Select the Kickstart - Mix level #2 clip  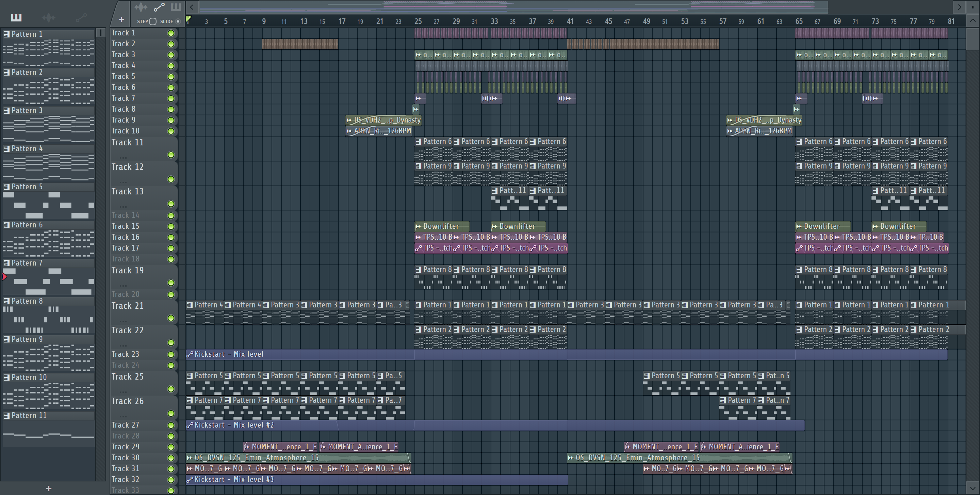pyautogui.click(x=234, y=425)
